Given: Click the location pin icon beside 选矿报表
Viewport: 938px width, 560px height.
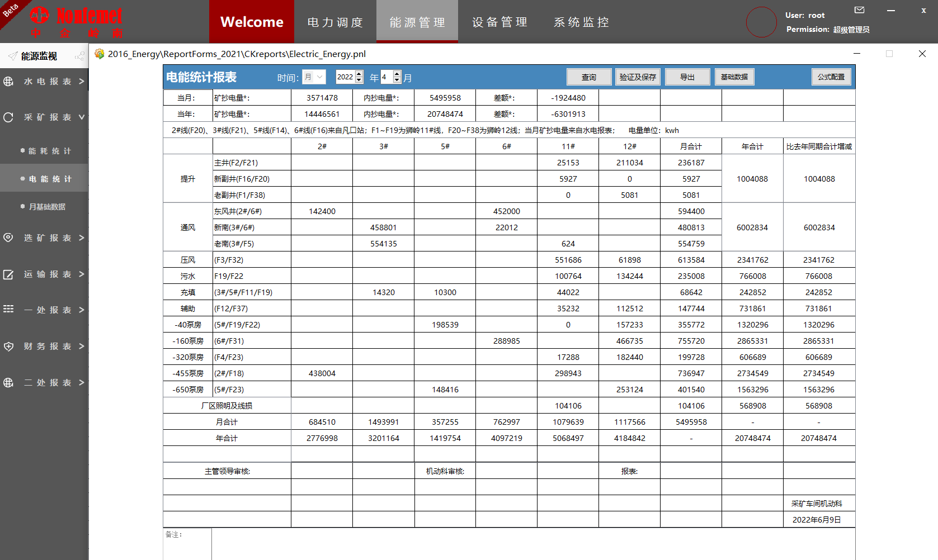Looking at the screenshot, I should [8, 238].
